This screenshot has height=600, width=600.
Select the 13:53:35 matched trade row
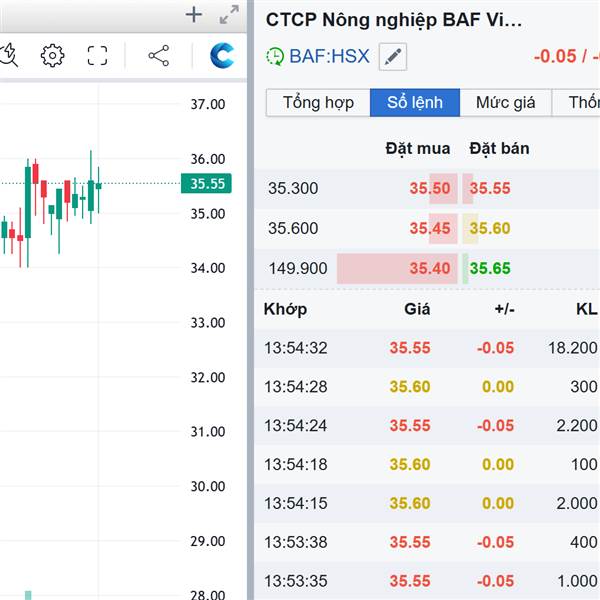coord(427,581)
